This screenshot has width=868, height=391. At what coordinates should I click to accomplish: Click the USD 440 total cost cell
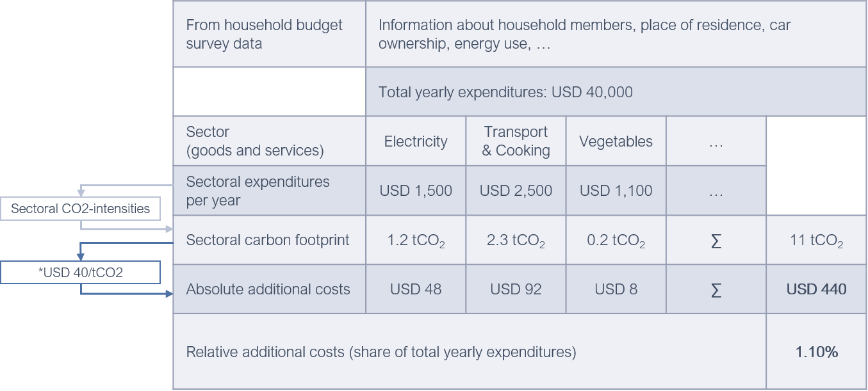[817, 289]
